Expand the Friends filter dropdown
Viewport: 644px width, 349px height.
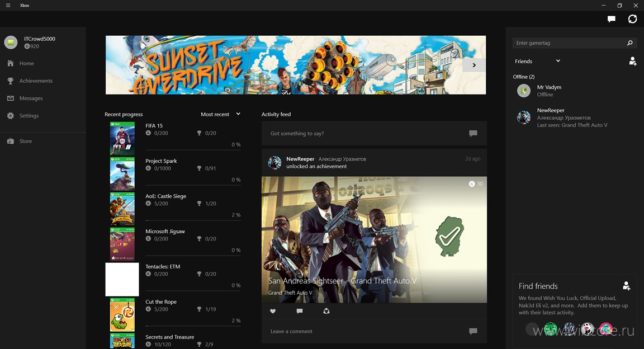point(537,62)
